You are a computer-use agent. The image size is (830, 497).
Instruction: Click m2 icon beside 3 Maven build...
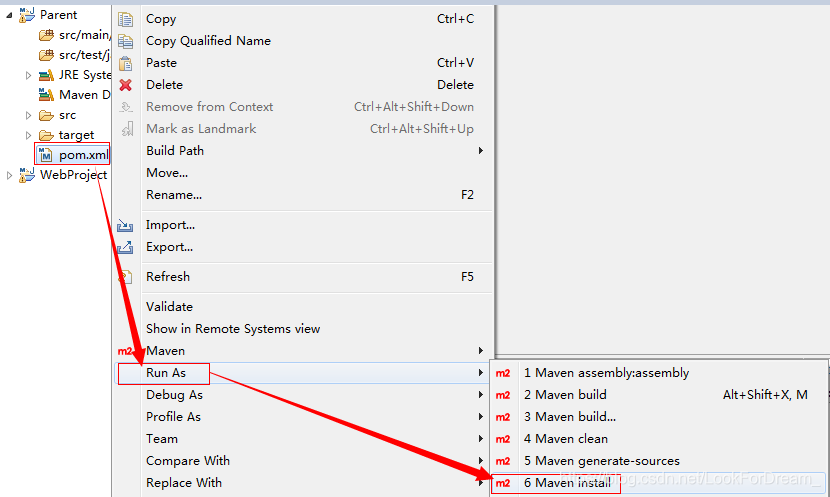pos(503,417)
